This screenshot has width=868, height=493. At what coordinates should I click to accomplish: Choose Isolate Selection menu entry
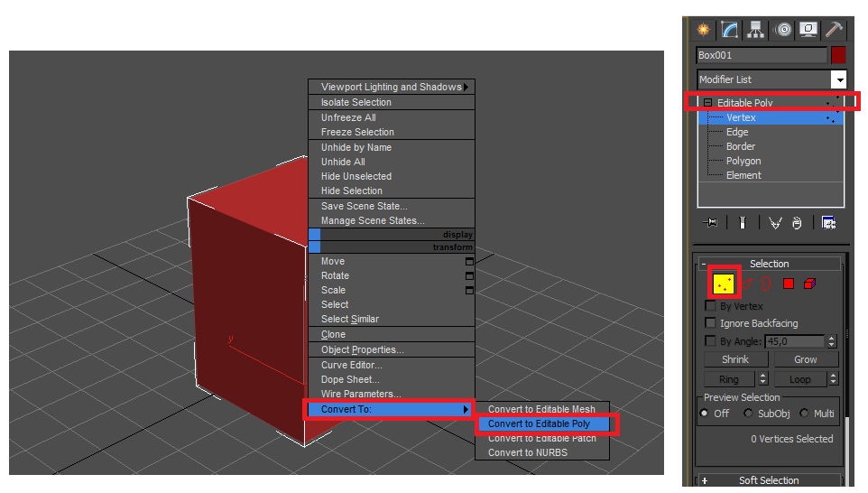click(392, 102)
